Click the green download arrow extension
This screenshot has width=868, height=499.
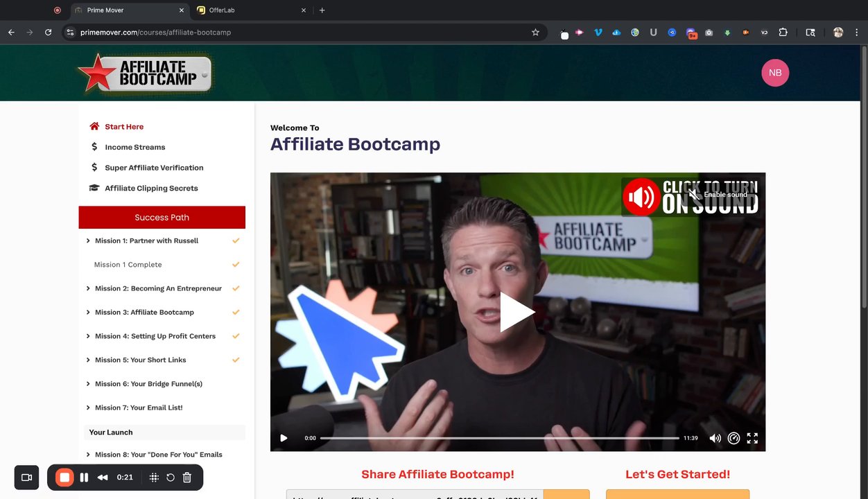pyautogui.click(x=727, y=32)
